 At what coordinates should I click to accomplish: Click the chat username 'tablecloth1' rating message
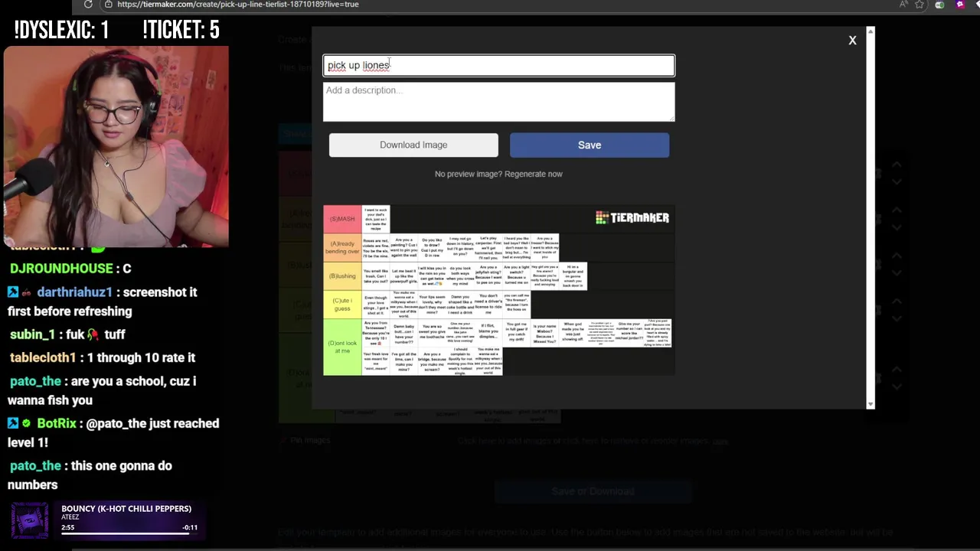pyautogui.click(x=43, y=357)
